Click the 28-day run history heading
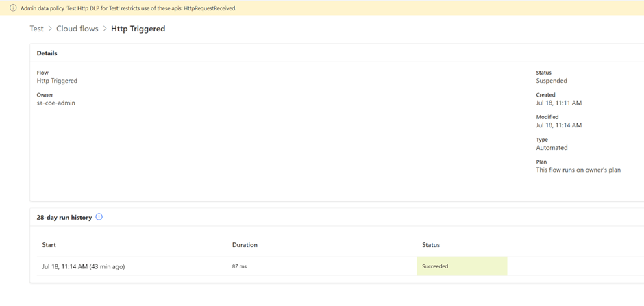The height and width of the screenshot is (306, 644). tap(64, 217)
